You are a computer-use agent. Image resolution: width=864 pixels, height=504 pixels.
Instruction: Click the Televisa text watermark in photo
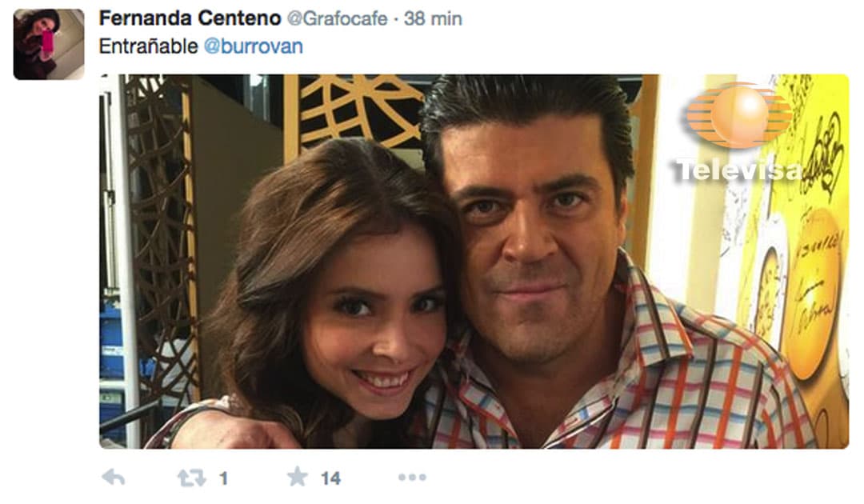739,170
